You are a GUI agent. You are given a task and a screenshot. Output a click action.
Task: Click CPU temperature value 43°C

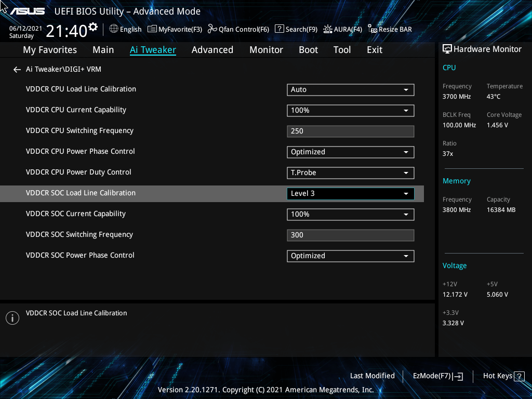pos(494,97)
